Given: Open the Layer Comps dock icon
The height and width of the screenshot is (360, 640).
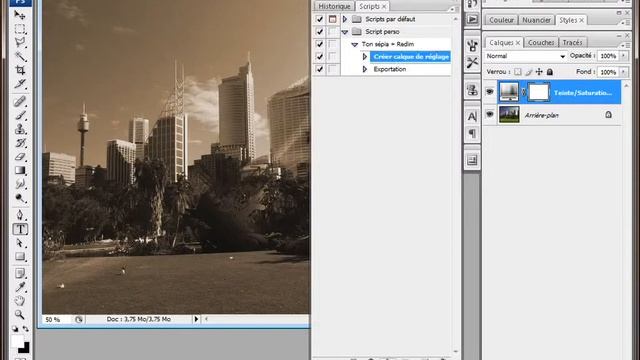Looking at the screenshot, I should [x=472, y=160].
